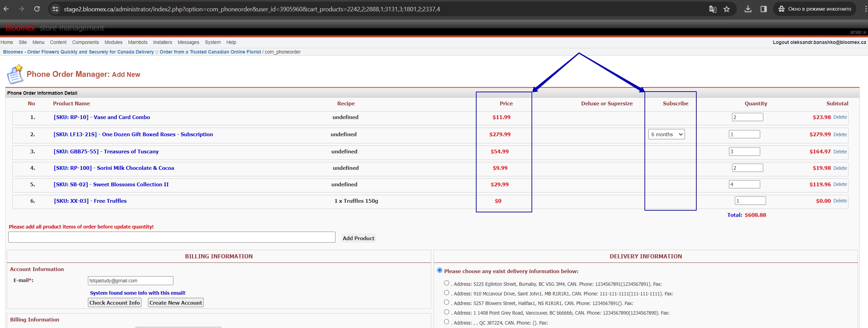Delete the Treasures of Tuscany row
The width and height of the screenshot is (868, 328).
(840, 152)
